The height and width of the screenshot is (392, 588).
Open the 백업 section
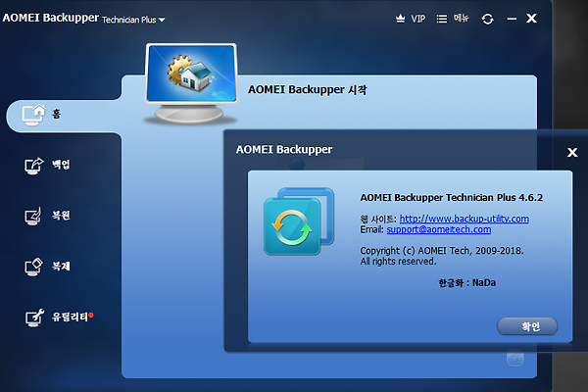tap(48, 165)
